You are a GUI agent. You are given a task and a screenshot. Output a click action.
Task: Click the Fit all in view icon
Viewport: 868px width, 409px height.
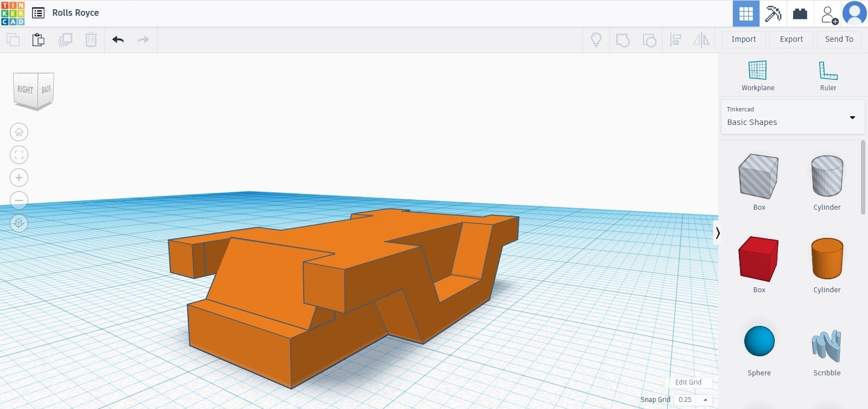click(x=19, y=155)
